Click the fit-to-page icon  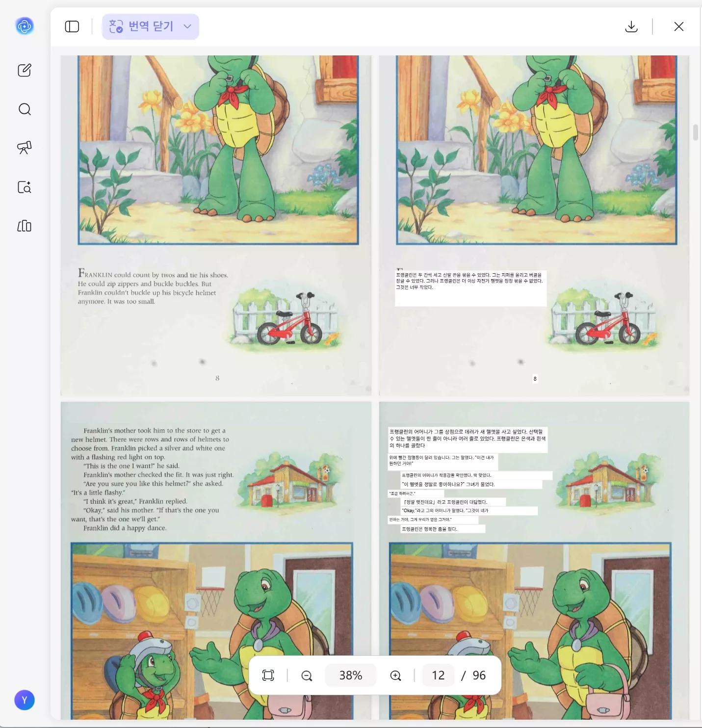pyautogui.click(x=268, y=676)
